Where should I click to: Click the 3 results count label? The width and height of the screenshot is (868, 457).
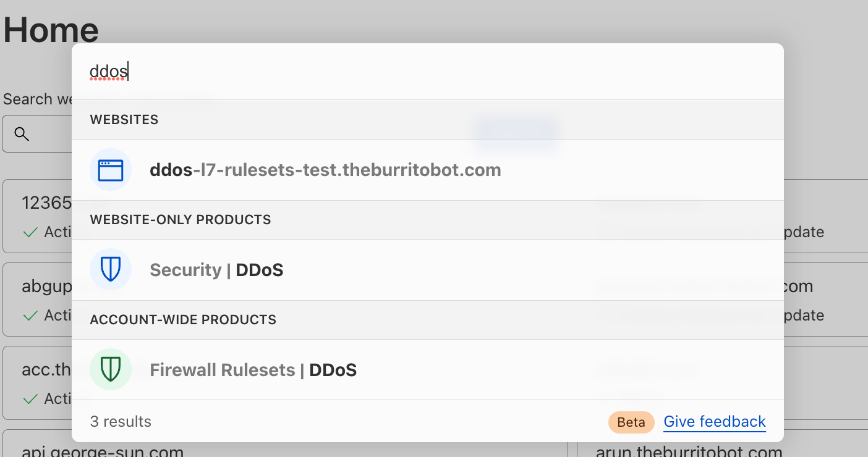pos(121,422)
